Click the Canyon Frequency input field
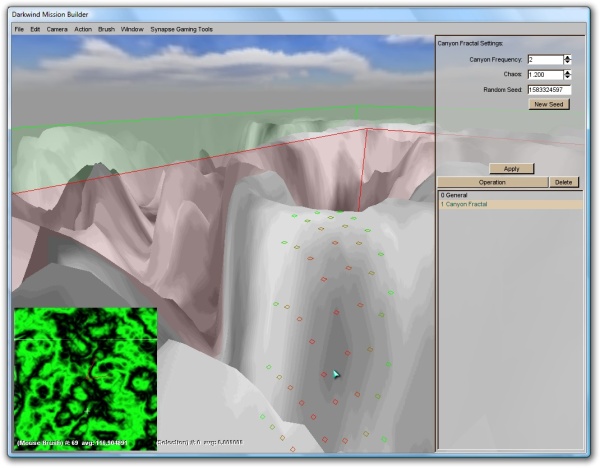The width and height of the screenshot is (600, 468). pos(544,60)
